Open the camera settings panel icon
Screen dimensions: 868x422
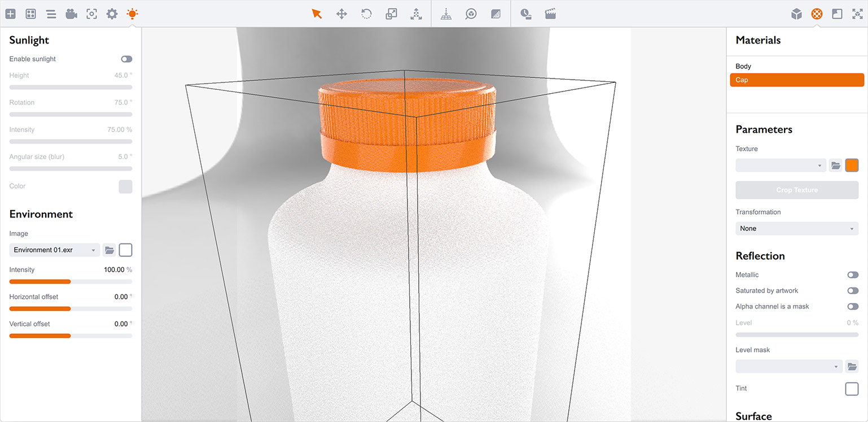click(x=71, y=14)
